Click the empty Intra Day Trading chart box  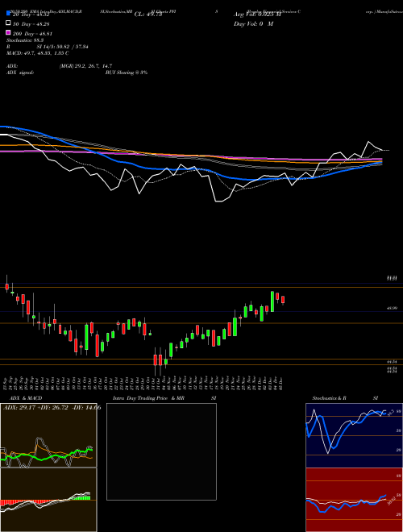tap(161, 451)
